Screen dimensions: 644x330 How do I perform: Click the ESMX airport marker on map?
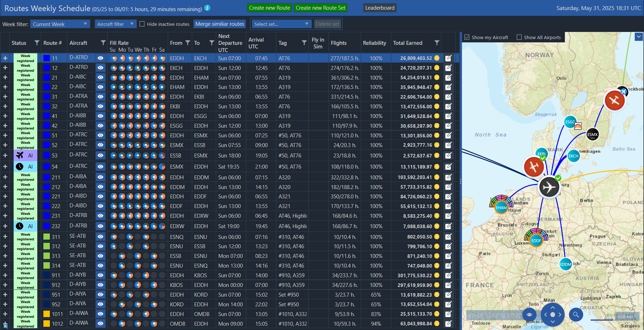[592, 135]
